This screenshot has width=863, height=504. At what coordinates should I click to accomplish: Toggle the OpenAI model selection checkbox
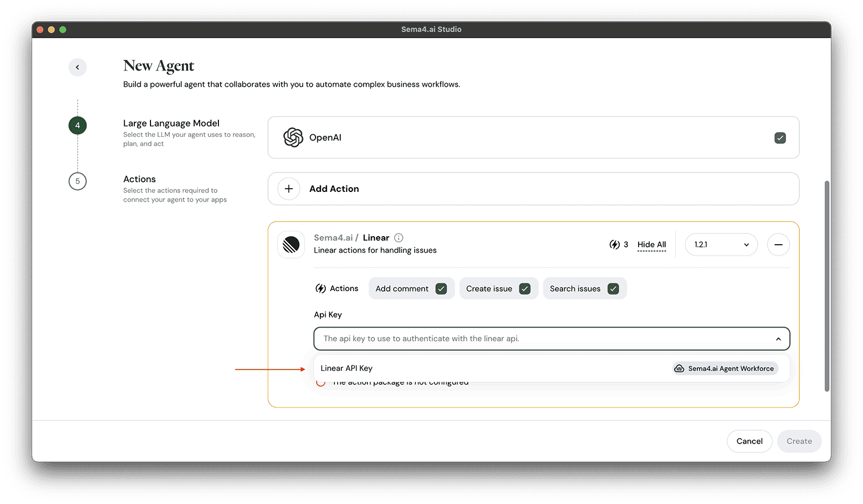[x=780, y=138]
